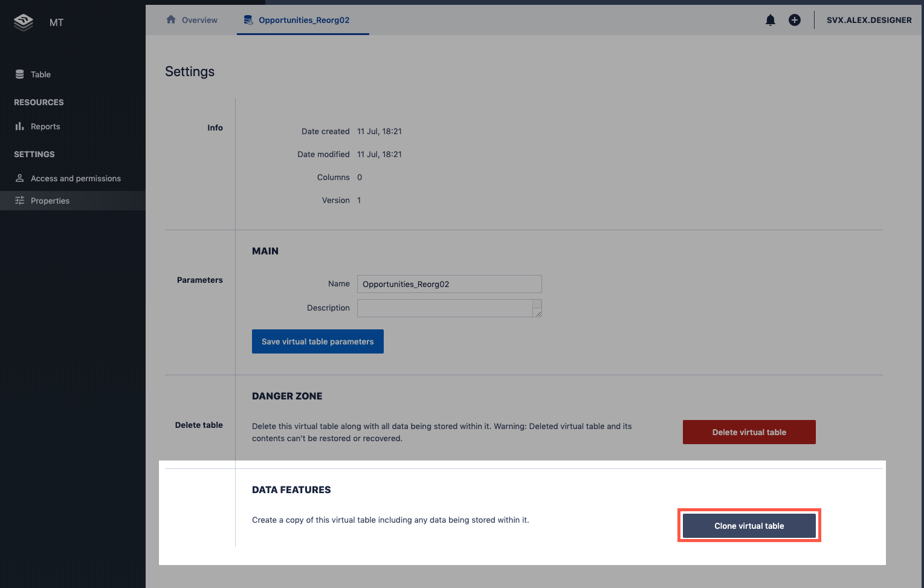Viewport: 924px width, 588px height.
Task: Click the Delete virtual table button
Action: pyautogui.click(x=749, y=432)
